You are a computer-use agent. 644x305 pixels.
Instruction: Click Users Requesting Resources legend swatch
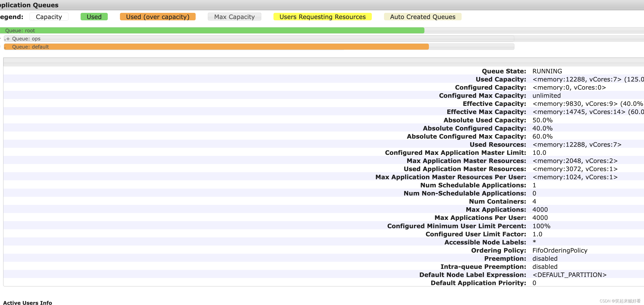click(322, 17)
